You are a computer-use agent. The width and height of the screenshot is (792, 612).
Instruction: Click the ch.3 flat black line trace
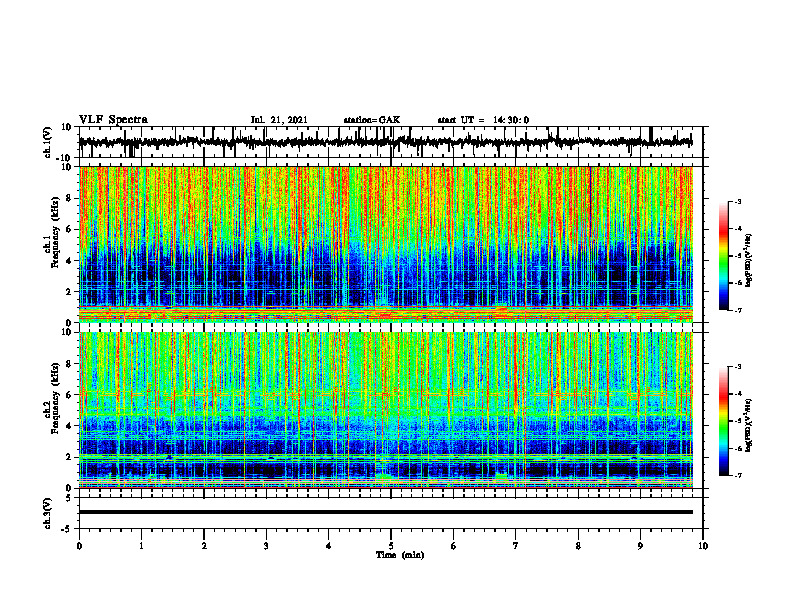386,512
